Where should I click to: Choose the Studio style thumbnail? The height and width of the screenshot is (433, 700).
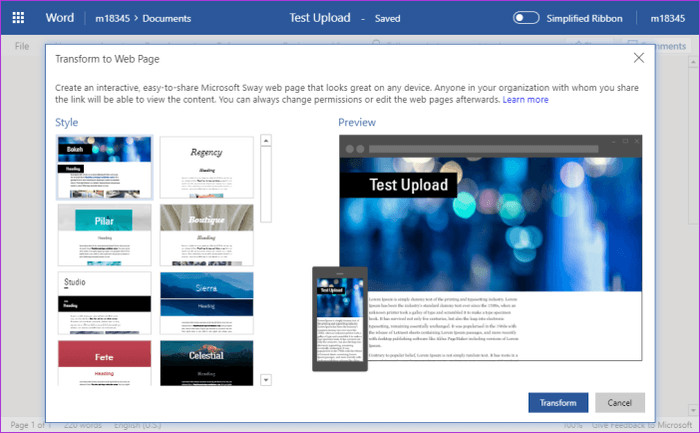click(104, 303)
